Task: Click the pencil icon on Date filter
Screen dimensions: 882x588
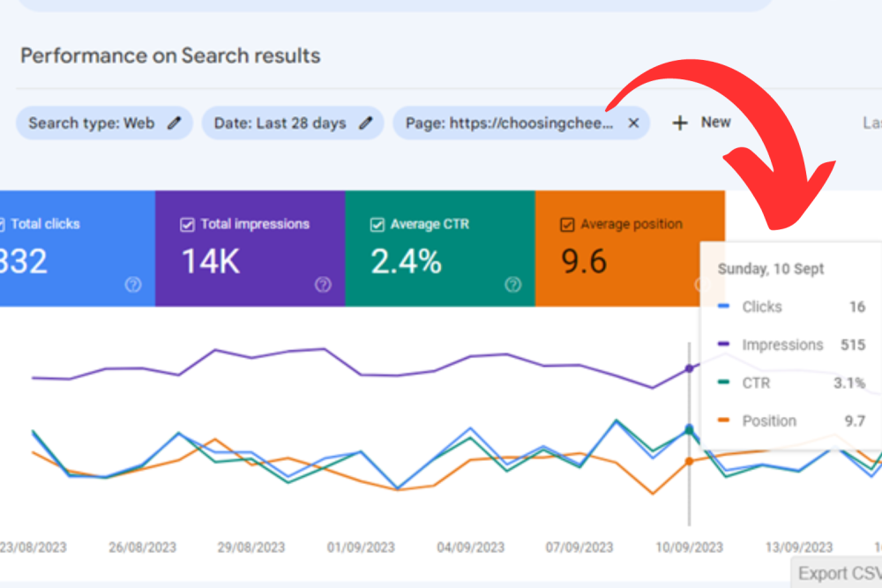Action: click(x=365, y=123)
